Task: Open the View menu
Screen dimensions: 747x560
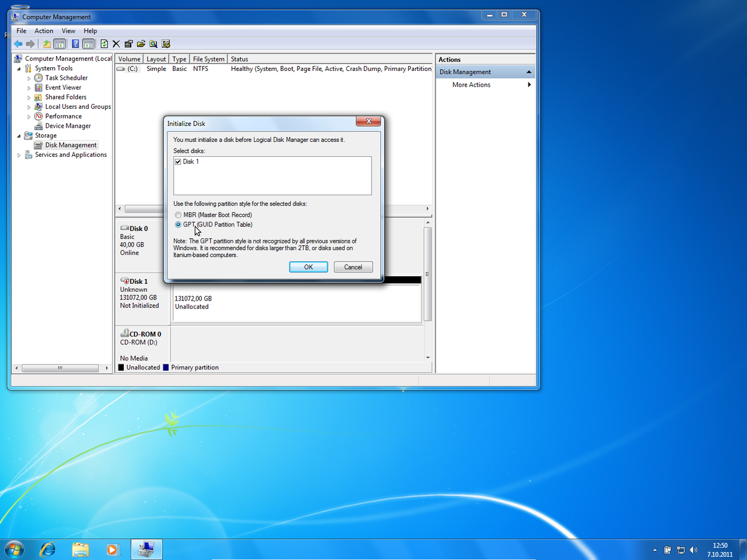Action: 68,31
